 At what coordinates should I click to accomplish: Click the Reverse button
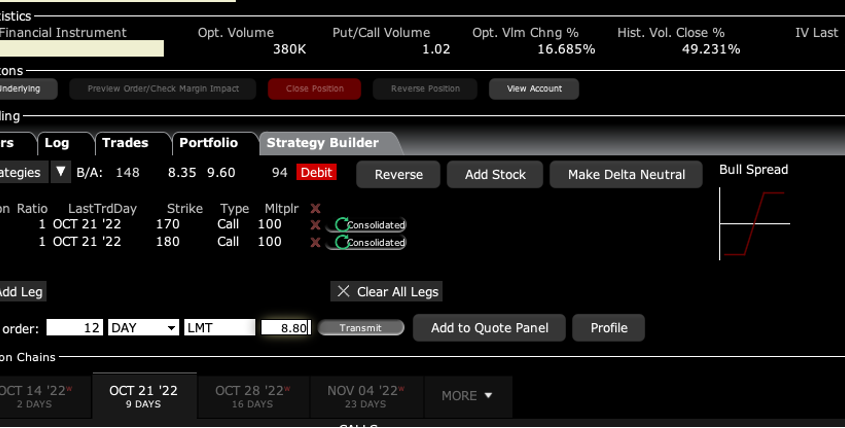tap(398, 174)
